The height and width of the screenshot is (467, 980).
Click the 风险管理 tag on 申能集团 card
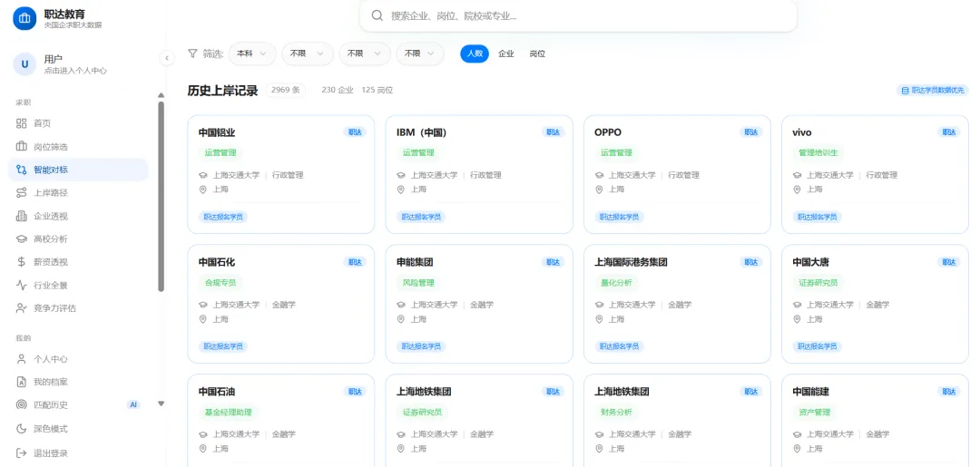tap(418, 282)
